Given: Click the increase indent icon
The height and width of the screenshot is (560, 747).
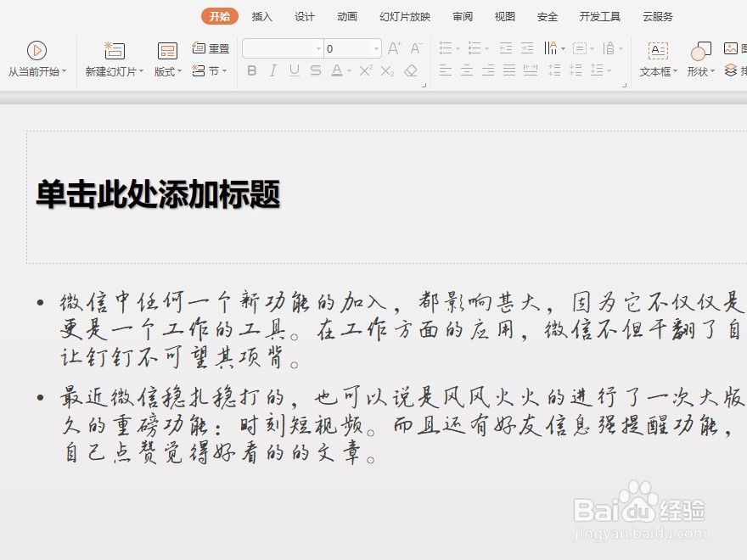Looking at the screenshot, I should (527, 48).
